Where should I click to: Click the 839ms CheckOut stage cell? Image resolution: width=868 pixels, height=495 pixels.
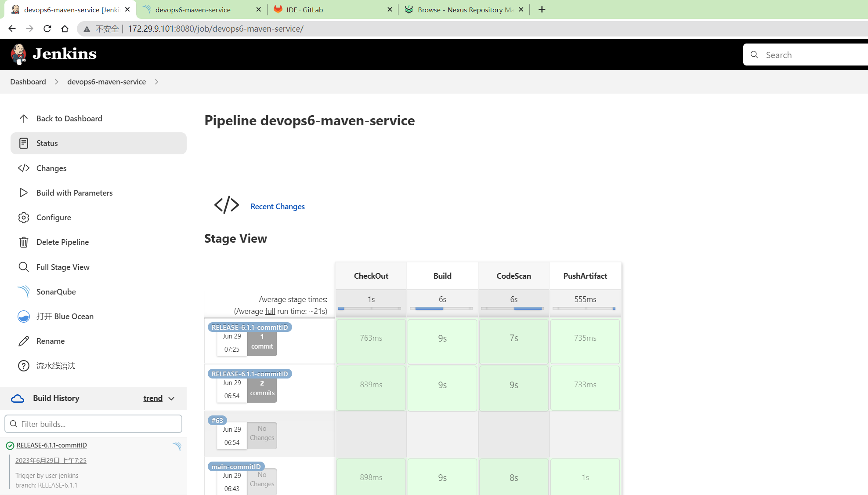(x=371, y=388)
